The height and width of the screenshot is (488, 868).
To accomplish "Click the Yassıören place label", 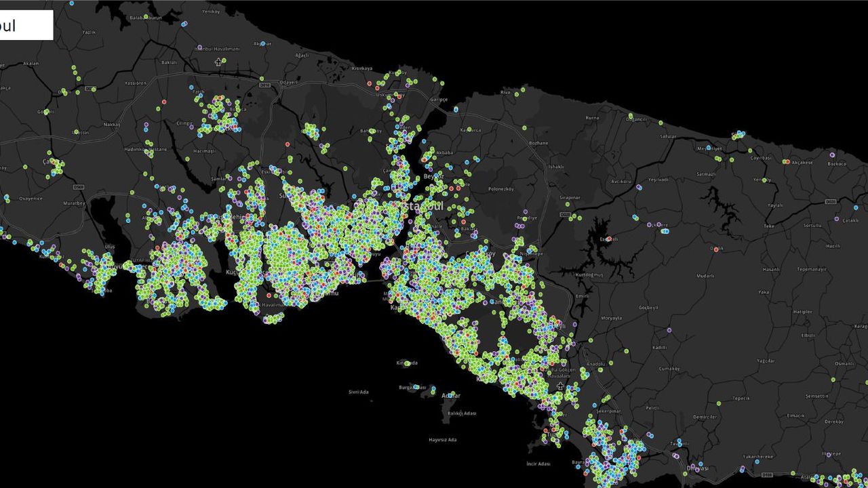I will click(135, 83).
